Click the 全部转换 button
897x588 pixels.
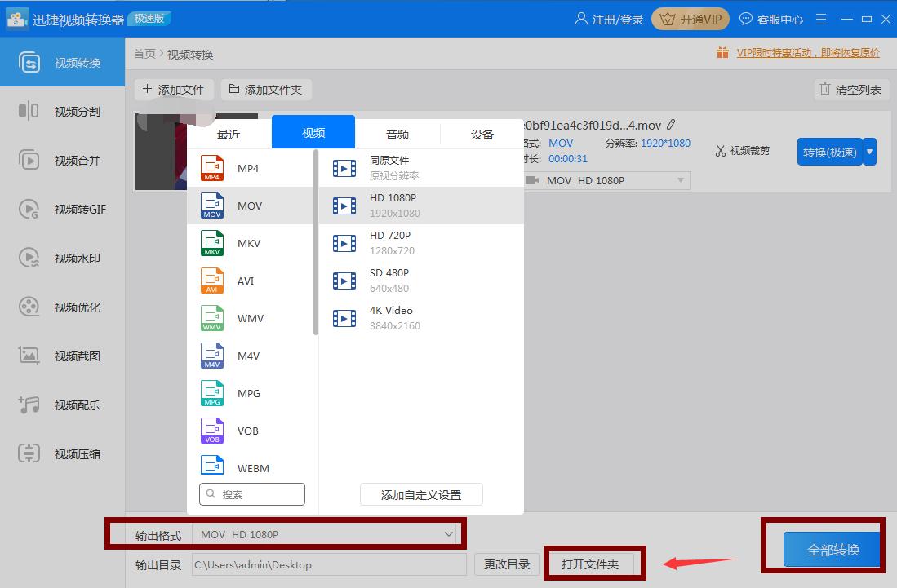coord(833,550)
